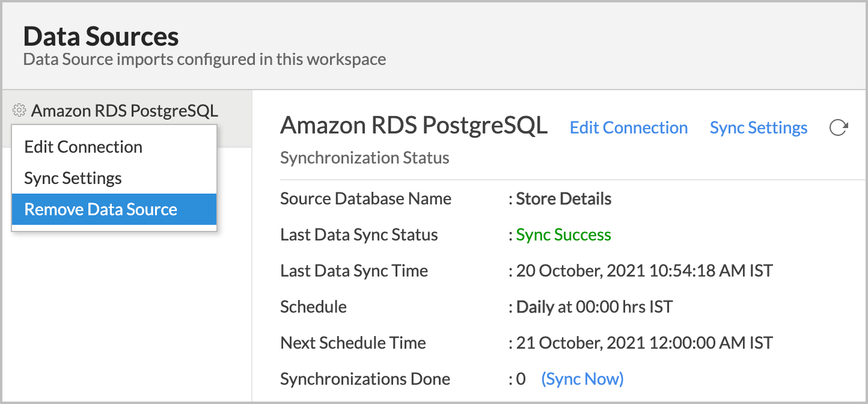Click the Data Sources page heading

(x=100, y=37)
